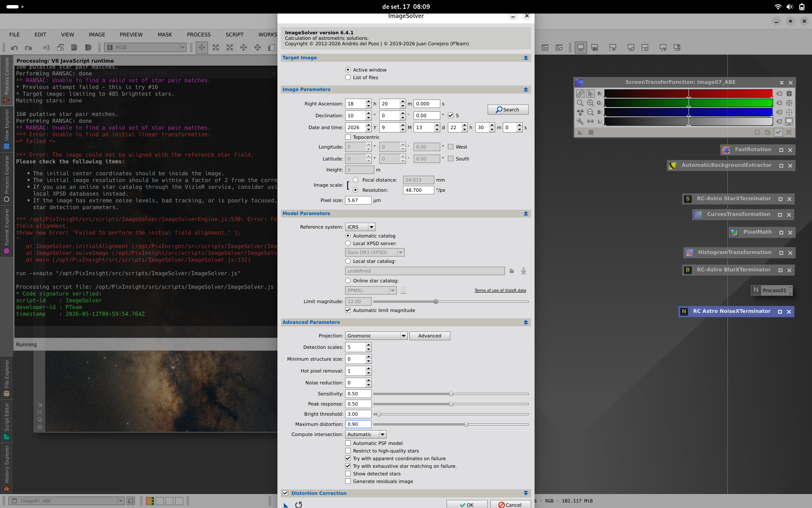
Task: Click the Search coordinates button
Action: pyautogui.click(x=508, y=110)
